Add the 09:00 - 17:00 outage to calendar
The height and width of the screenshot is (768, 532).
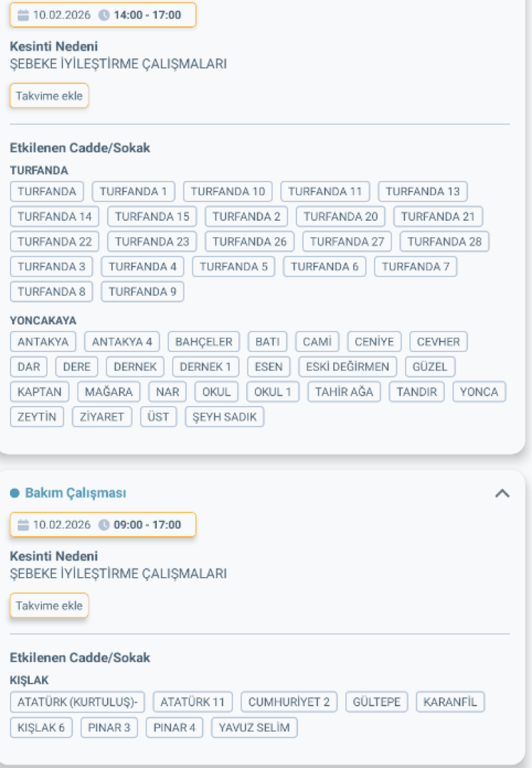point(49,605)
